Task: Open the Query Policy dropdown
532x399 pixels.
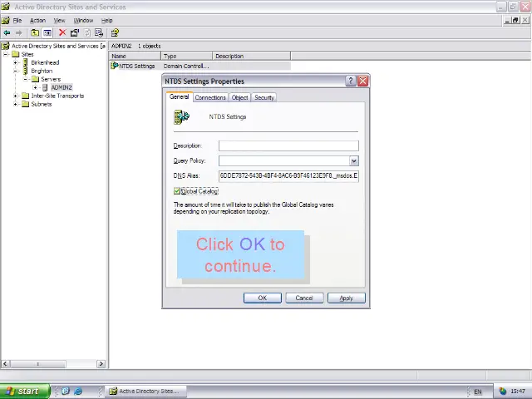Action: pyautogui.click(x=354, y=160)
